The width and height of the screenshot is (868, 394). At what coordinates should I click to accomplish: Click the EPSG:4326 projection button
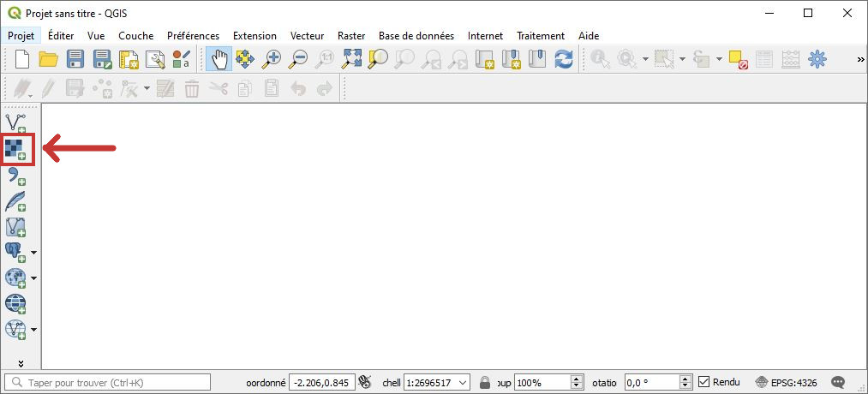tap(786, 382)
